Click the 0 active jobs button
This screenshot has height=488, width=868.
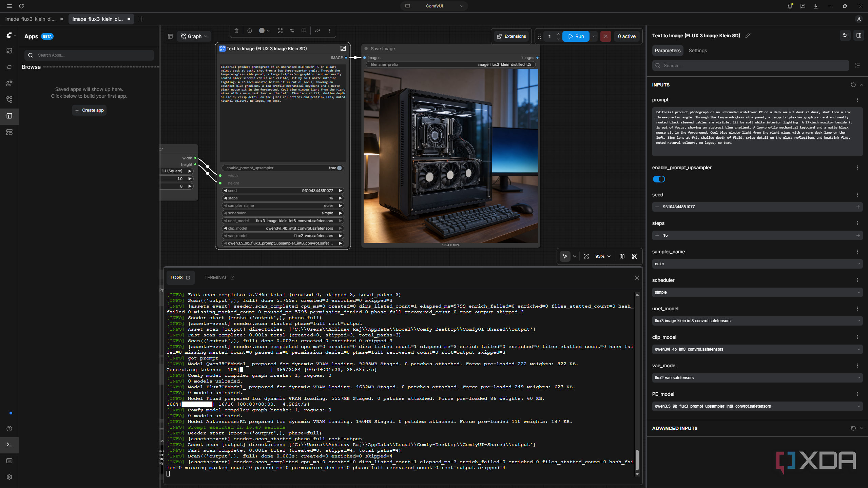pyautogui.click(x=626, y=36)
